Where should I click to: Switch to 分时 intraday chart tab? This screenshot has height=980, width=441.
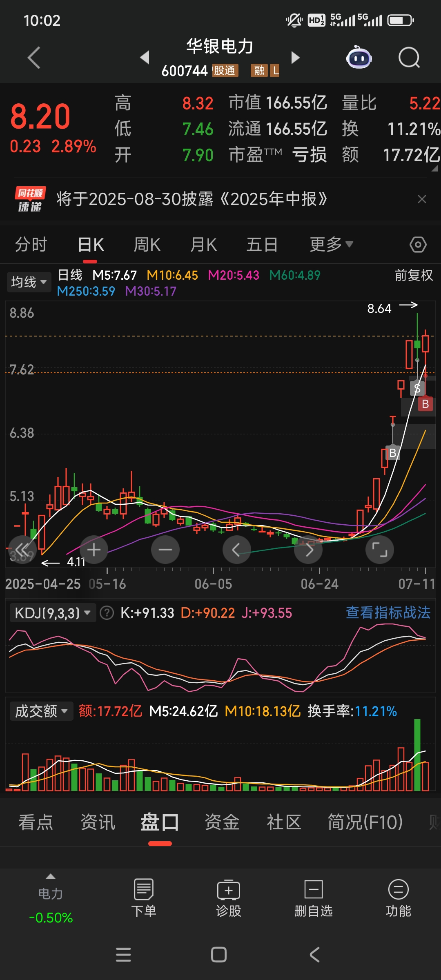tap(31, 245)
